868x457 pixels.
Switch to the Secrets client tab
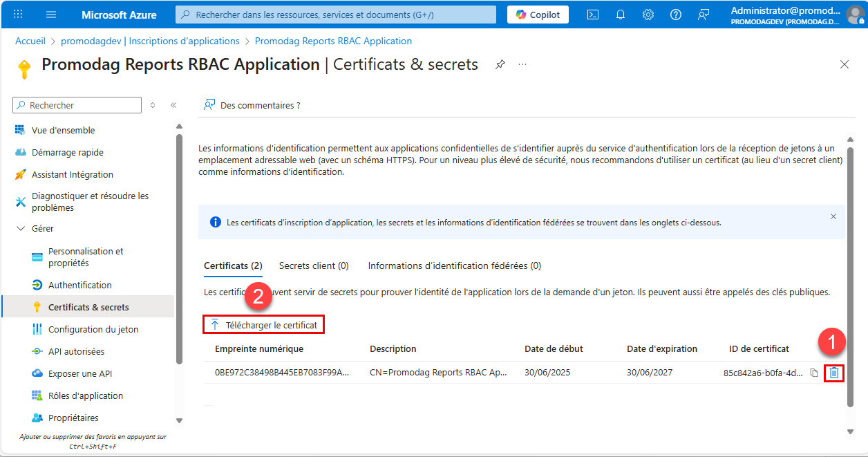(313, 265)
